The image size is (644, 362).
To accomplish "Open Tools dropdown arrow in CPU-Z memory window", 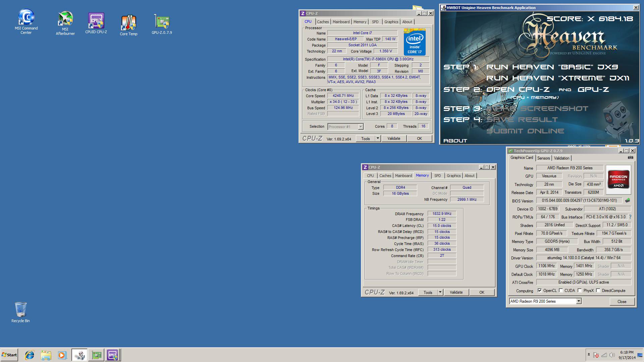I will [440, 292].
